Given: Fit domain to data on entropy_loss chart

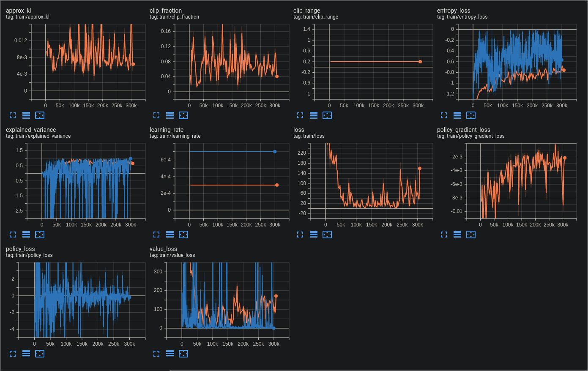Looking at the screenshot, I should click(x=471, y=115).
